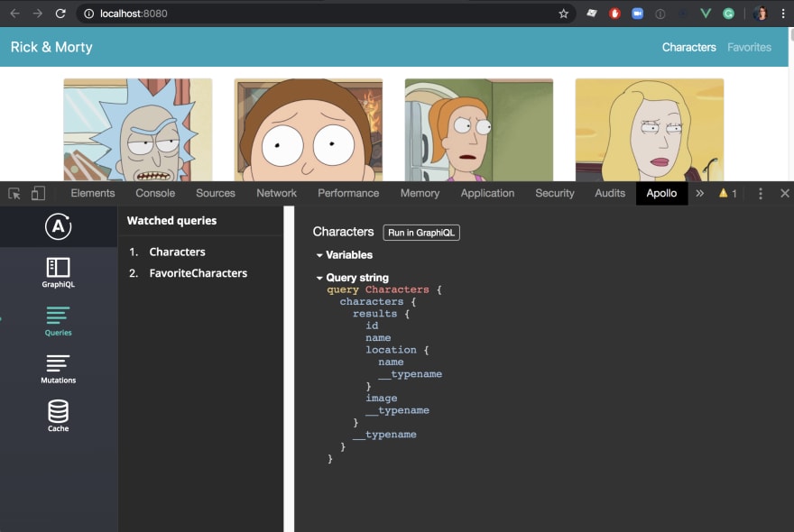Click the Run in GraphiQL button
The width and height of the screenshot is (794, 532).
point(421,233)
